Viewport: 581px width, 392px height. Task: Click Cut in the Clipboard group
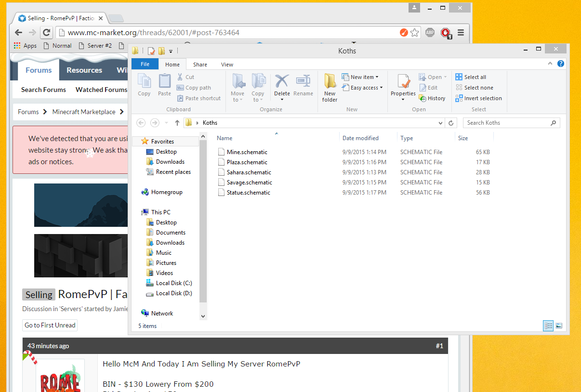pyautogui.click(x=185, y=77)
